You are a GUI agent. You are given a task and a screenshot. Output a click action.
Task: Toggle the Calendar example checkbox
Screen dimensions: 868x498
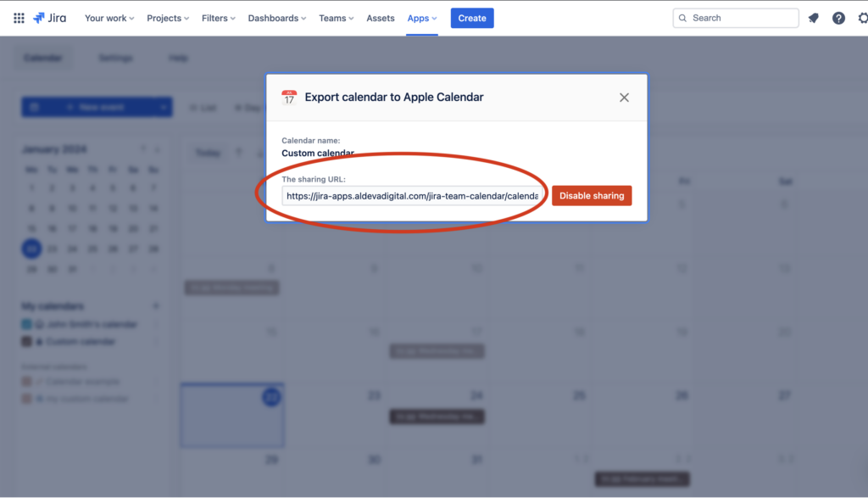pos(26,382)
